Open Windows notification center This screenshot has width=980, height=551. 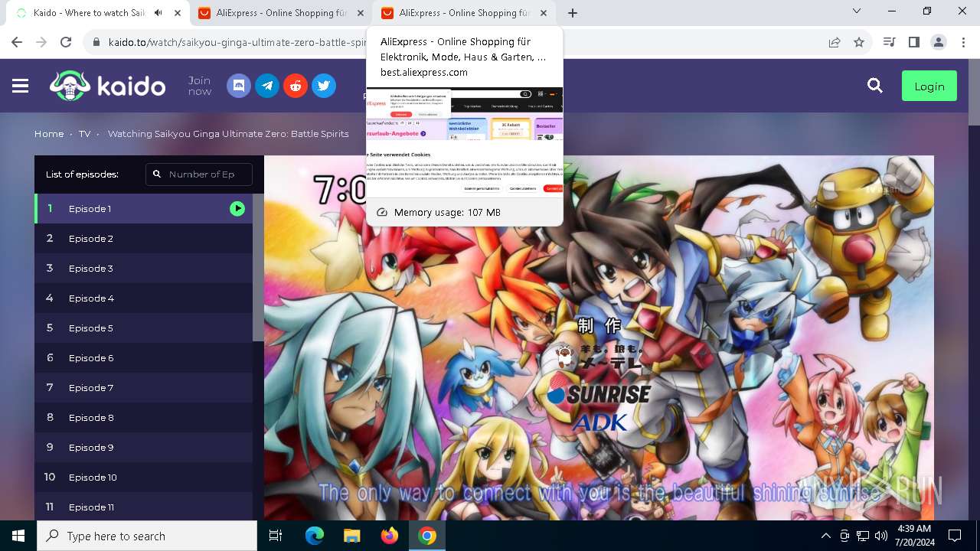pyautogui.click(x=955, y=536)
